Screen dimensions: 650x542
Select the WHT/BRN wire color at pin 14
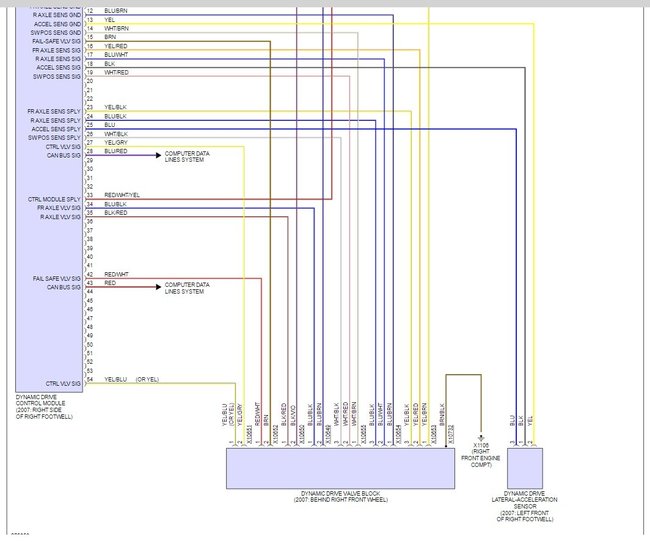pos(116,29)
